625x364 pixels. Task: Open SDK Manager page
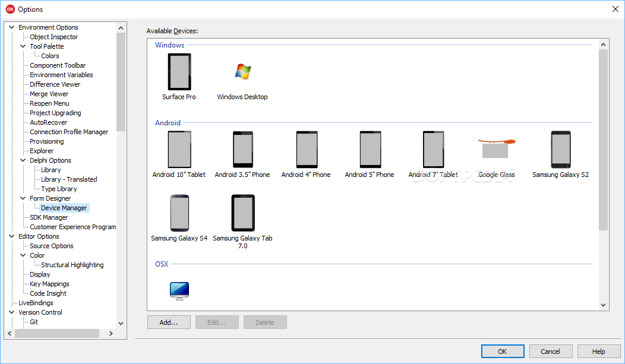(49, 217)
